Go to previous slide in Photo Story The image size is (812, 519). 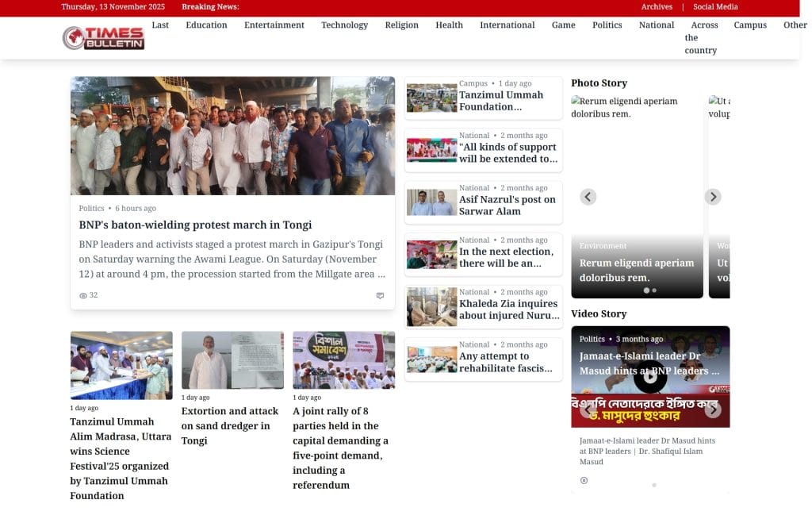(588, 197)
